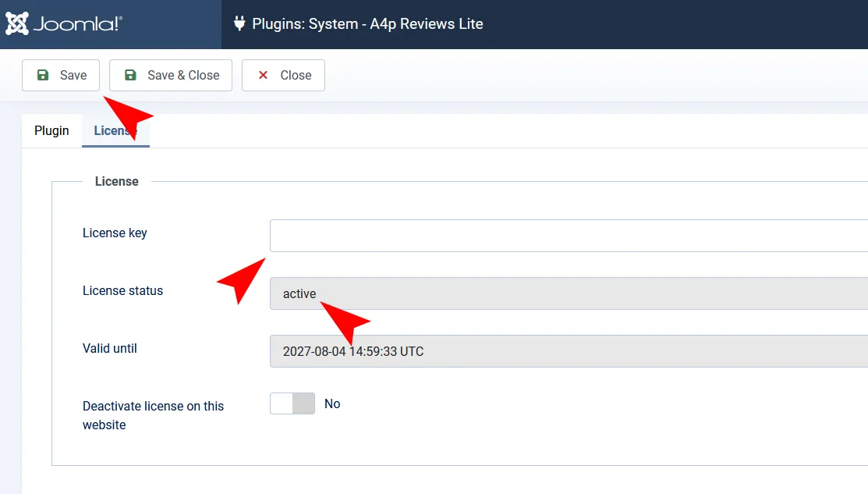Click Save & Close button

171,76
